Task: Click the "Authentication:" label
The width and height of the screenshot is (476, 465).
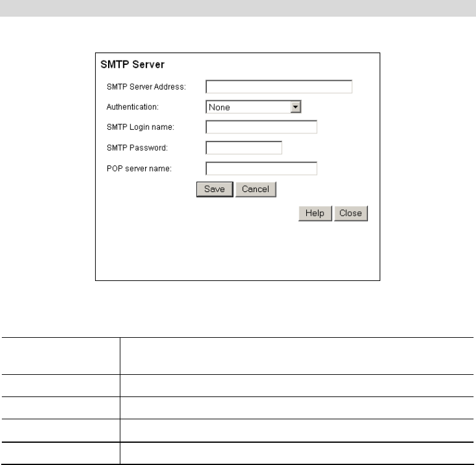Action: [x=132, y=107]
